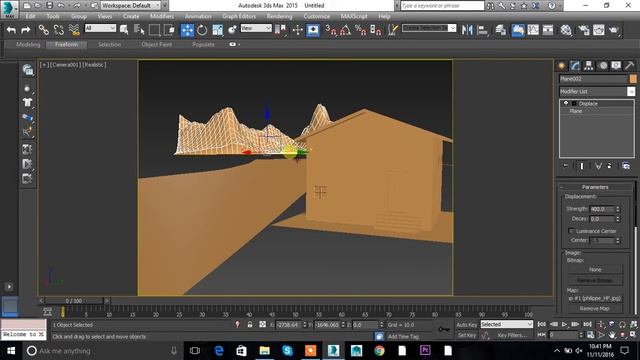Toggle the selection lock padlock icon
This screenshot has height=360, width=640.
click(x=250, y=324)
